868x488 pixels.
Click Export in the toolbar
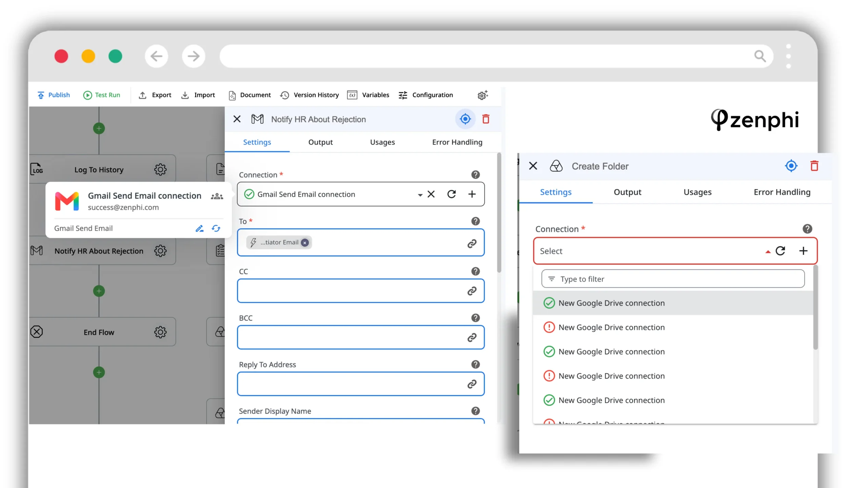[155, 95]
